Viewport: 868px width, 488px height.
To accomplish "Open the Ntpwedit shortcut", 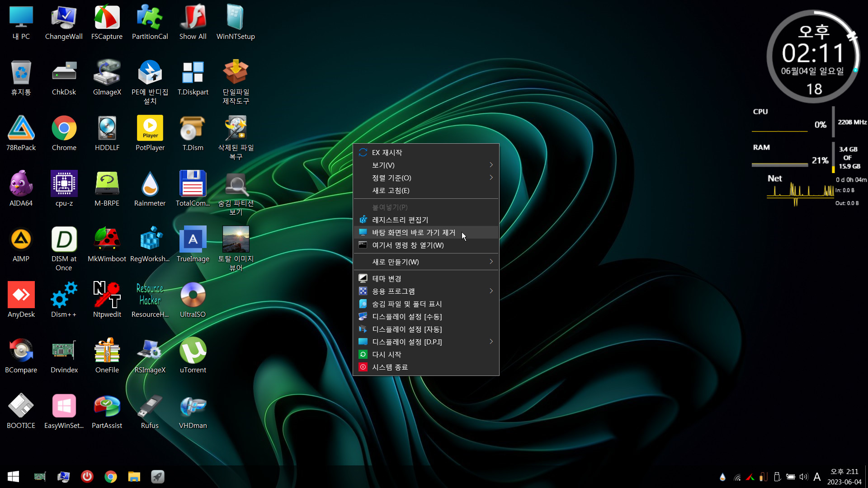I will tap(107, 300).
